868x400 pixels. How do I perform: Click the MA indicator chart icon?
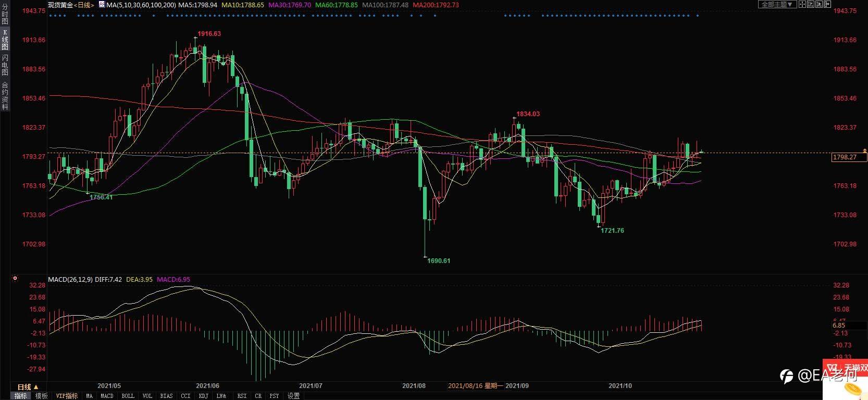[x=102, y=5]
